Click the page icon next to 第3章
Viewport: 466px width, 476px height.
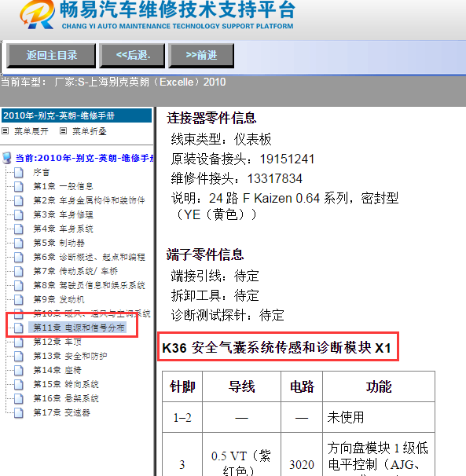(19, 214)
